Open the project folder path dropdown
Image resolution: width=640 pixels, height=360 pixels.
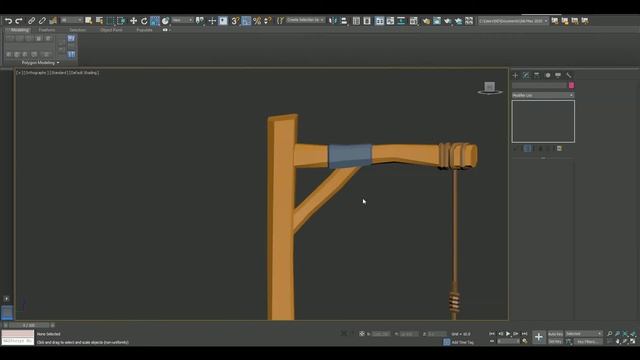coord(513,20)
